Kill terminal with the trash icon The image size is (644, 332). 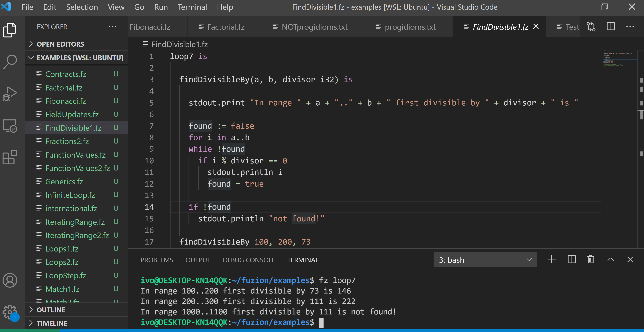tap(591, 260)
